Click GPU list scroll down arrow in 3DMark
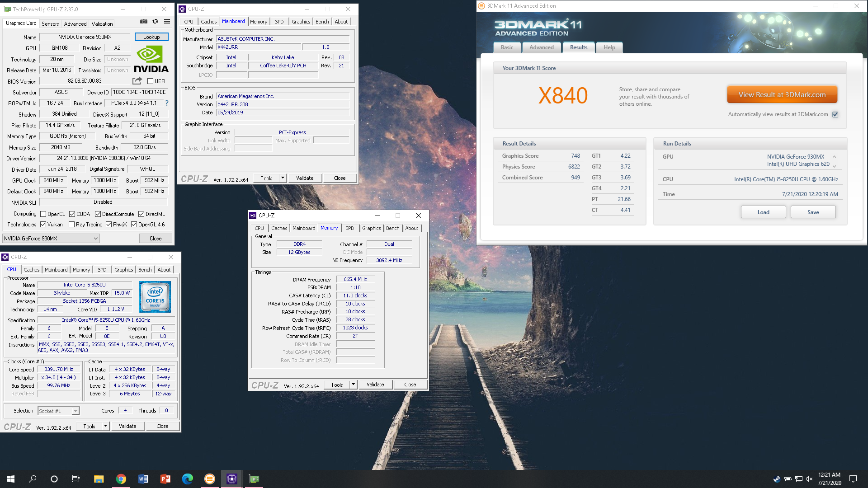This screenshot has width=868, height=488. pyautogui.click(x=834, y=166)
